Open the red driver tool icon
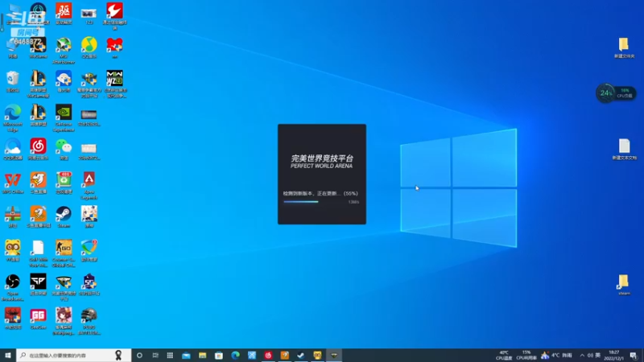The height and width of the screenshot is (362, 644). 64,14
